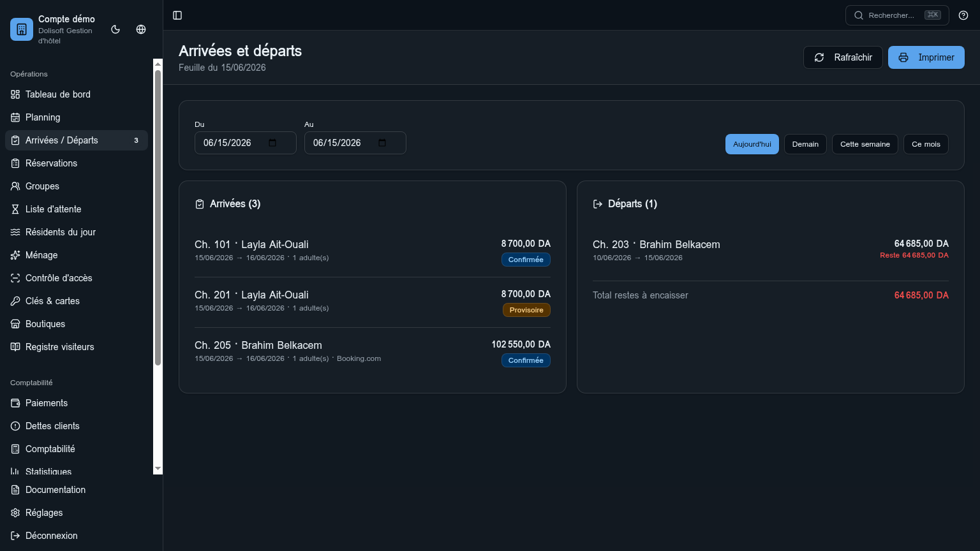Image resolution: width=980 pixels, height=551 pixels.
Task: Open calendar picker in Au field
Action: point(382,143)
